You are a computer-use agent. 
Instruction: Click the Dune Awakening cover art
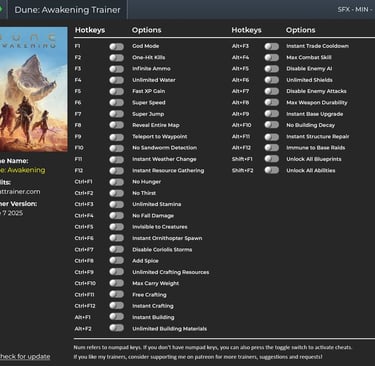pyautogui.click(x=34, y=90)
